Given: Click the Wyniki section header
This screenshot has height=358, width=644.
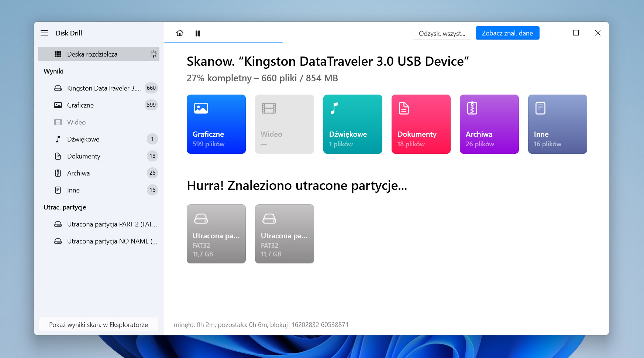Looking at the screenshot, I should tap(54, 71).
